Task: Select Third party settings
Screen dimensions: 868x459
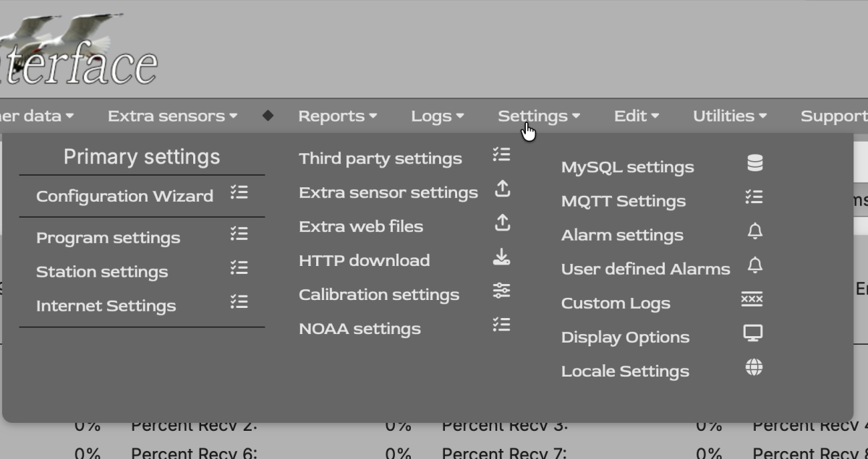Action: click(380, 158)
